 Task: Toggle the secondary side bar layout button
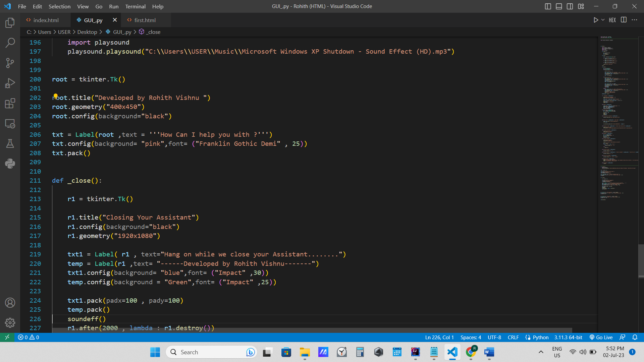(x=570, y=6)
